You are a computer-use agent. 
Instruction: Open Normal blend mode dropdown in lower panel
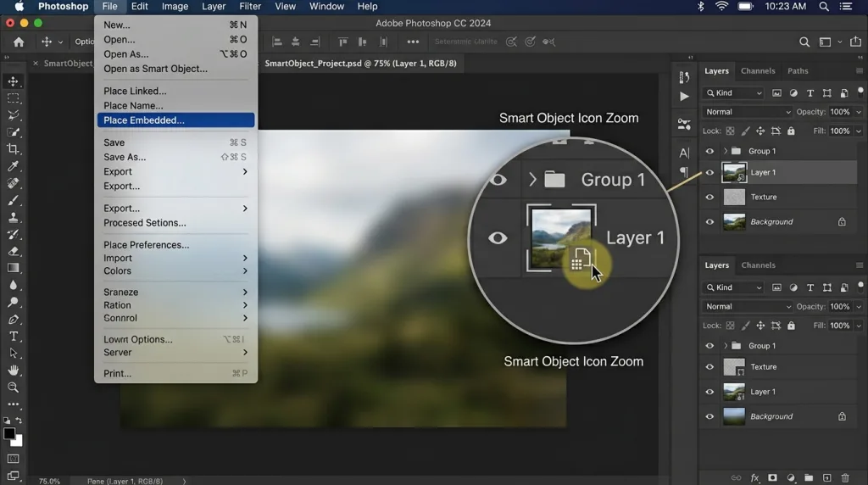[x=748, y=307]
